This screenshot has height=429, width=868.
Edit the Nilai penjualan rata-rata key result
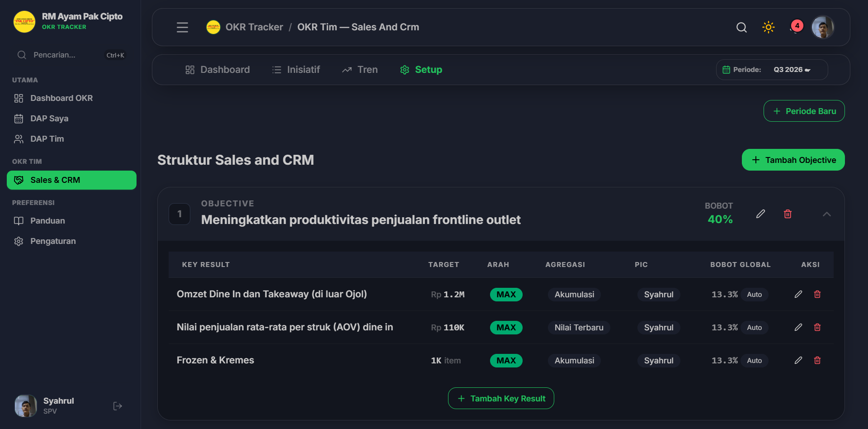coord(798,327)
